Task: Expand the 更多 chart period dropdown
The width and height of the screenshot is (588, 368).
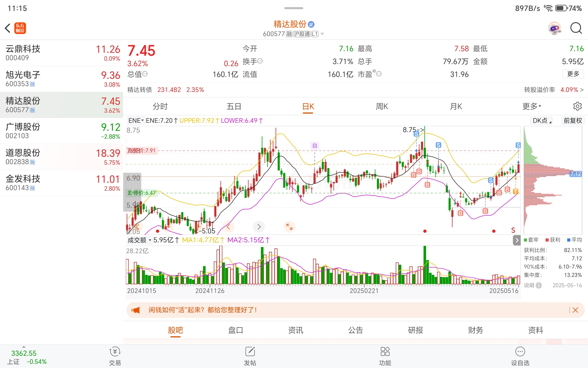Action: (532, 106)
